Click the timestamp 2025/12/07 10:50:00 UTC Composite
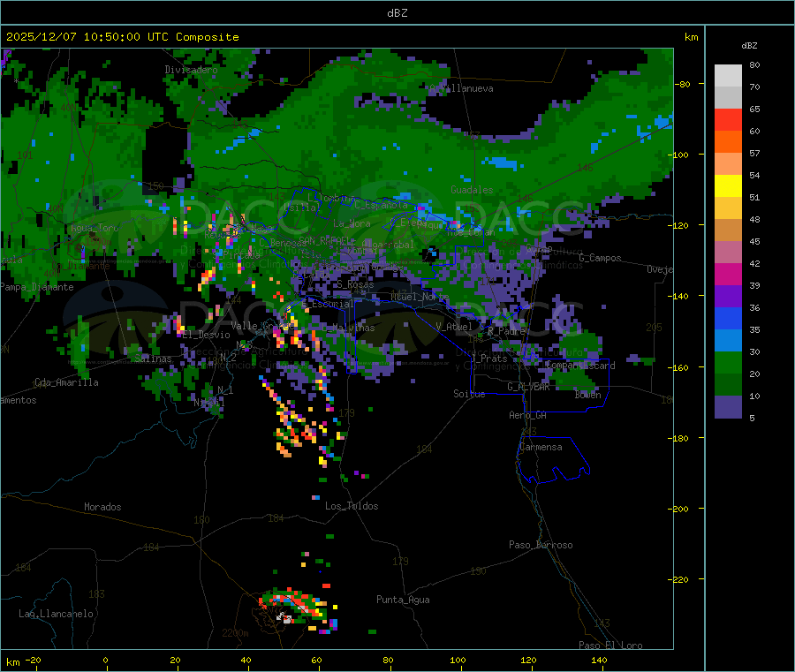The image size is (795, 672). [122, 37]
